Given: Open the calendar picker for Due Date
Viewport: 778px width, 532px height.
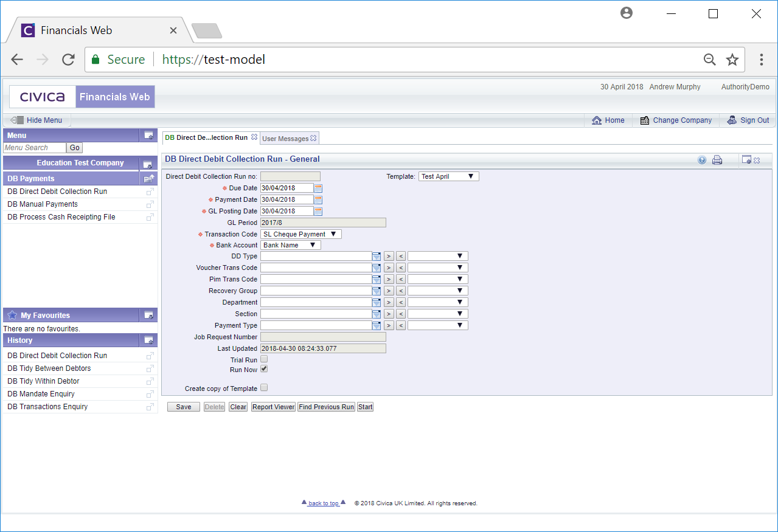Looking at the screenshot, I should tap(318, 188).
